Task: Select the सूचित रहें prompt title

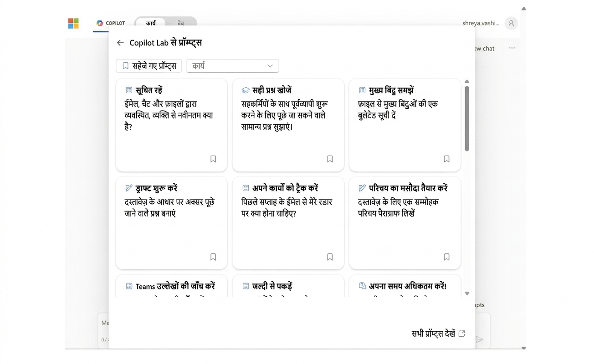Action: (x=149, y=90)
